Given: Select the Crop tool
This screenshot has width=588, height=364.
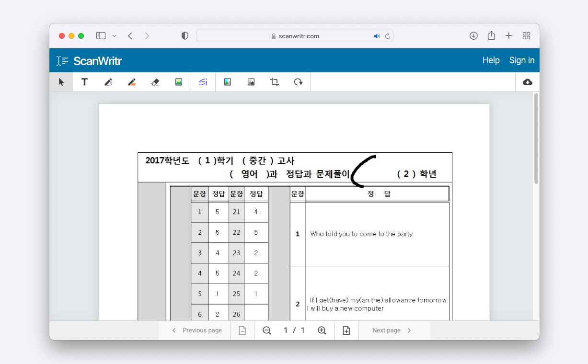Looking at the screenshot, I should [x=275, y=82].
